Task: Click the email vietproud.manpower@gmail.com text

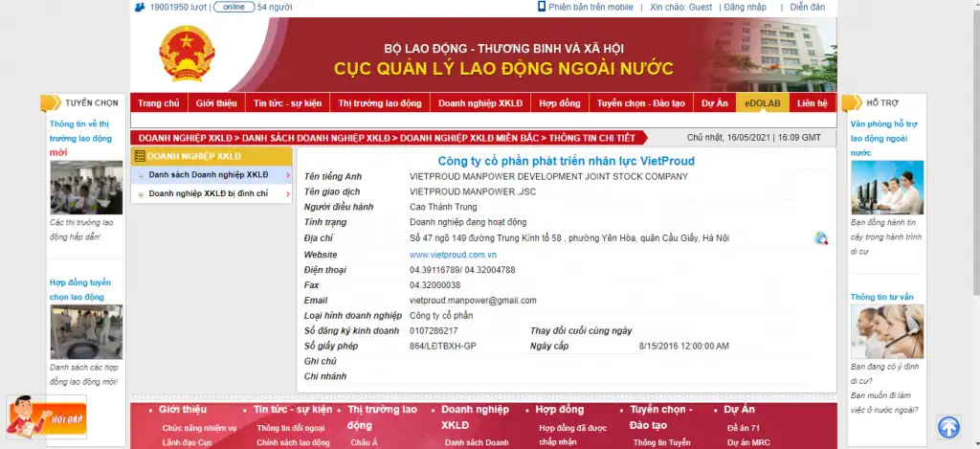Action: click(x=473, y=301)
